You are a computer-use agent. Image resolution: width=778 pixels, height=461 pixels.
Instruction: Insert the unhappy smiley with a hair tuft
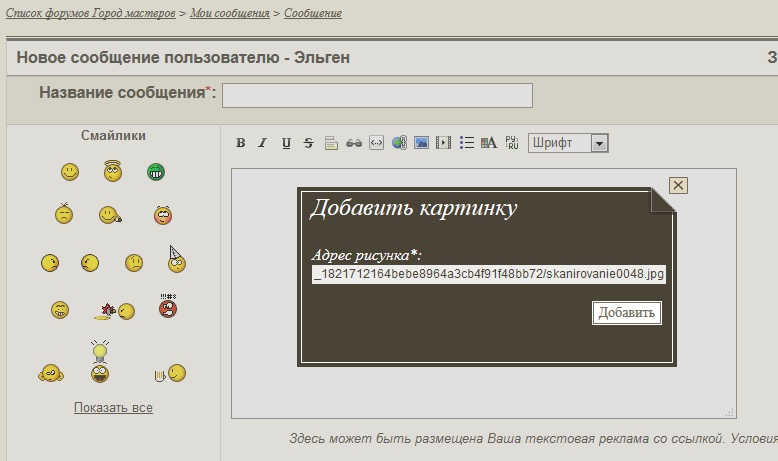click(x=64, y=214)
